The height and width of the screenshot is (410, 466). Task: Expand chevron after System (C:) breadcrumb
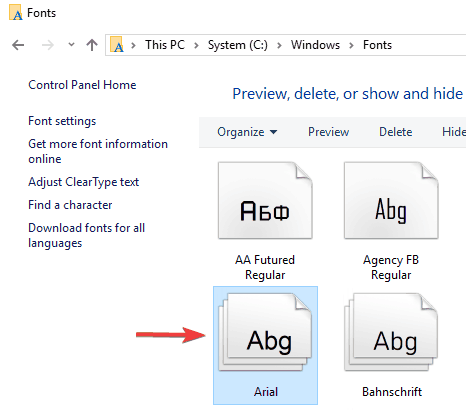(279, 45)
